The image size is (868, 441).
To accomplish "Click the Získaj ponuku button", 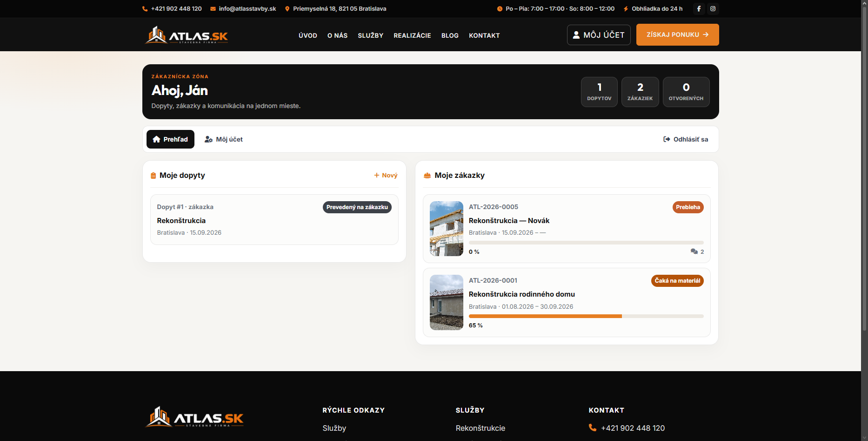I will coord(677,35).
